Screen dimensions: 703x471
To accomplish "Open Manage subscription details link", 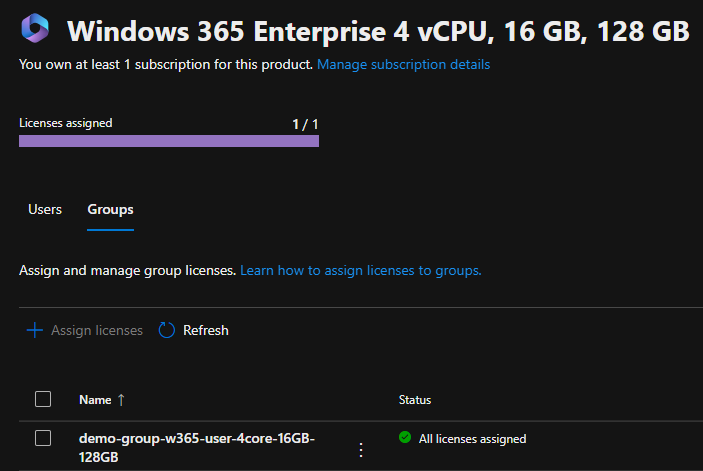I will point(404,65).
